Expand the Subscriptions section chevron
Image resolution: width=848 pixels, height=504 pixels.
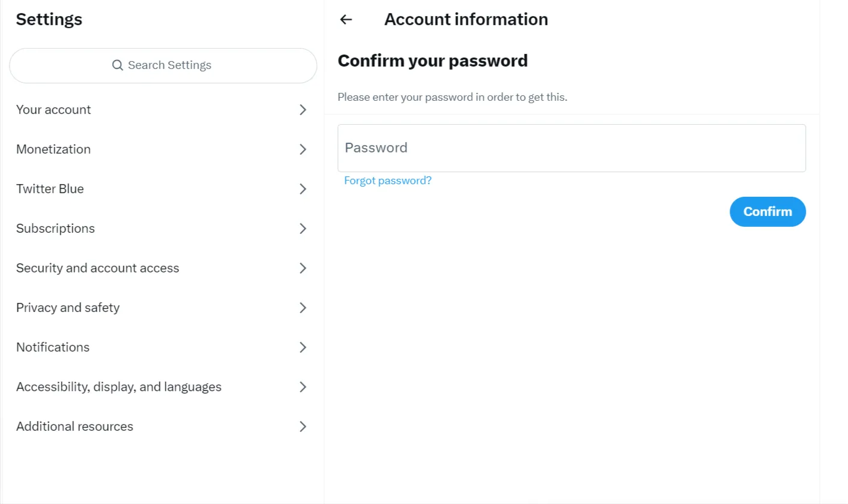(x=303, y=228)
